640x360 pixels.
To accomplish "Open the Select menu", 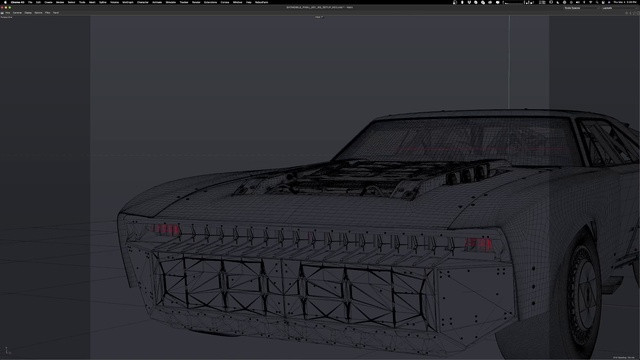I will pos(71,2).
